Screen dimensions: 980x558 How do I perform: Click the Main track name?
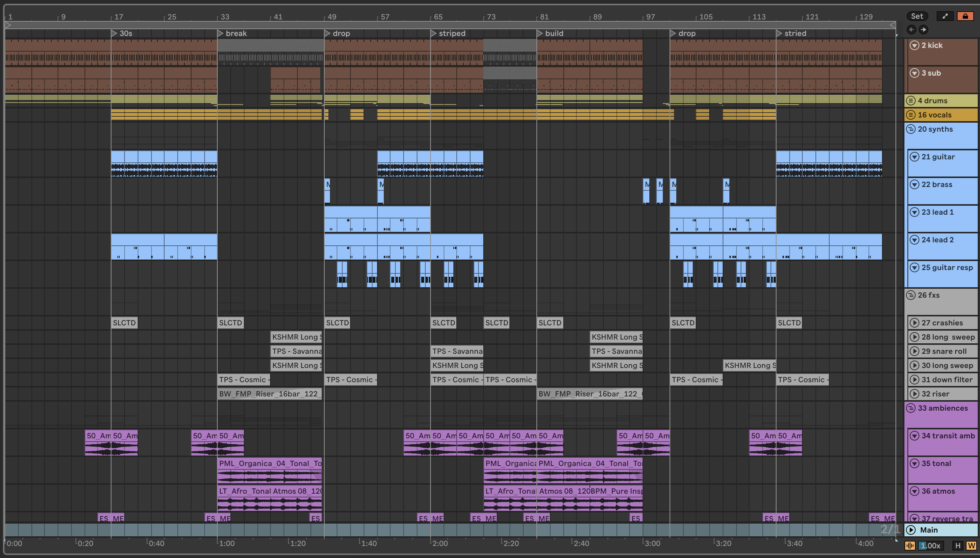(x=929, y=530)
